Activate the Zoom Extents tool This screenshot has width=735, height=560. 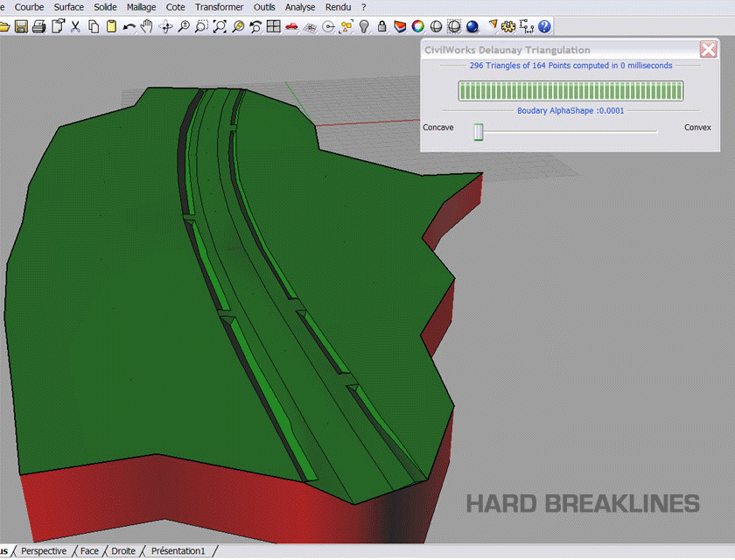click(x=220, y=26)
